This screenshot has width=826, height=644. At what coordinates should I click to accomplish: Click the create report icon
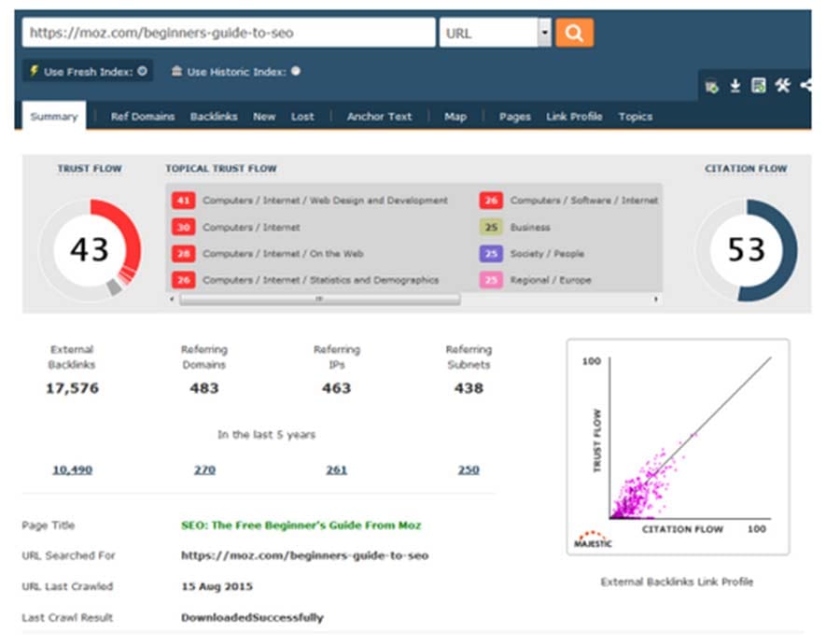coord(759,85)
